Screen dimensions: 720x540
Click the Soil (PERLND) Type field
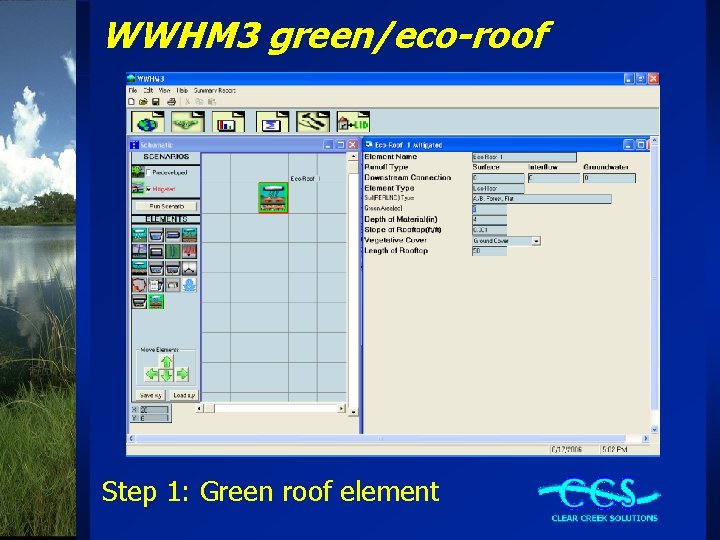[542, 199]
